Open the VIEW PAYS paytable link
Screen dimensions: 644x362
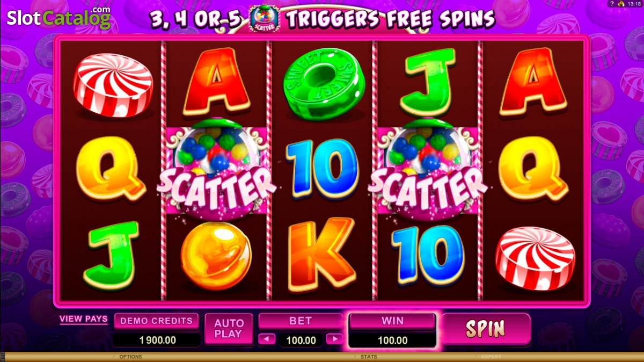pyautogui.click(x=83, y=319)
